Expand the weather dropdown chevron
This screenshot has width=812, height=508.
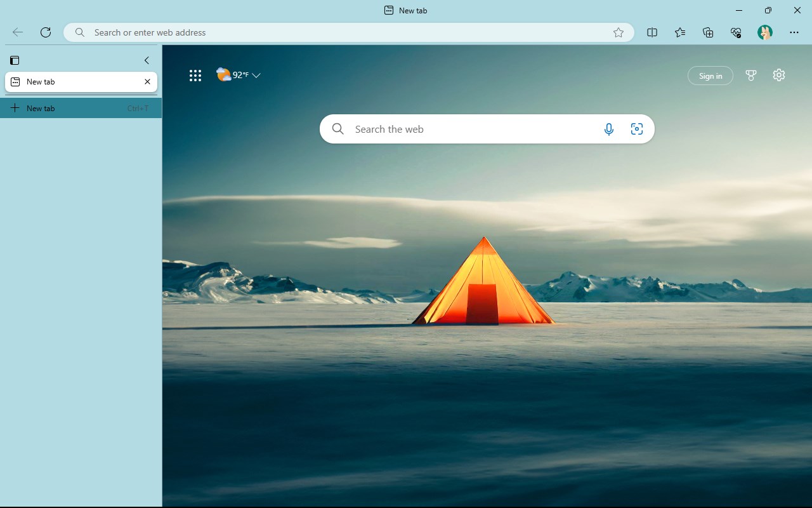pos(256,76)
